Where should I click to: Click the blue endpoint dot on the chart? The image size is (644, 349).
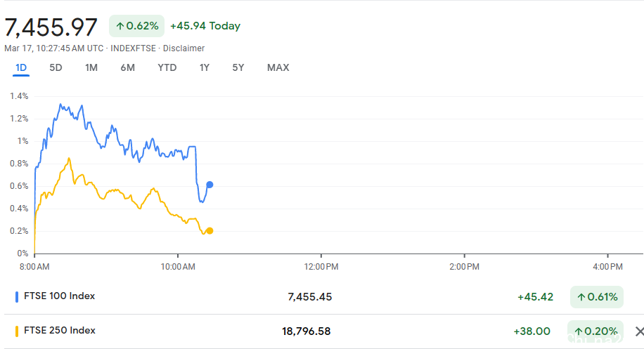pos(210,185)
